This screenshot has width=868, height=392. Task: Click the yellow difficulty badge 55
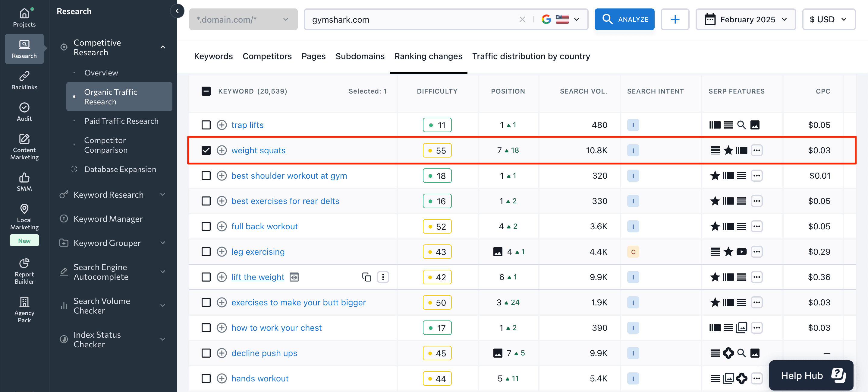(x=437, y=151)
